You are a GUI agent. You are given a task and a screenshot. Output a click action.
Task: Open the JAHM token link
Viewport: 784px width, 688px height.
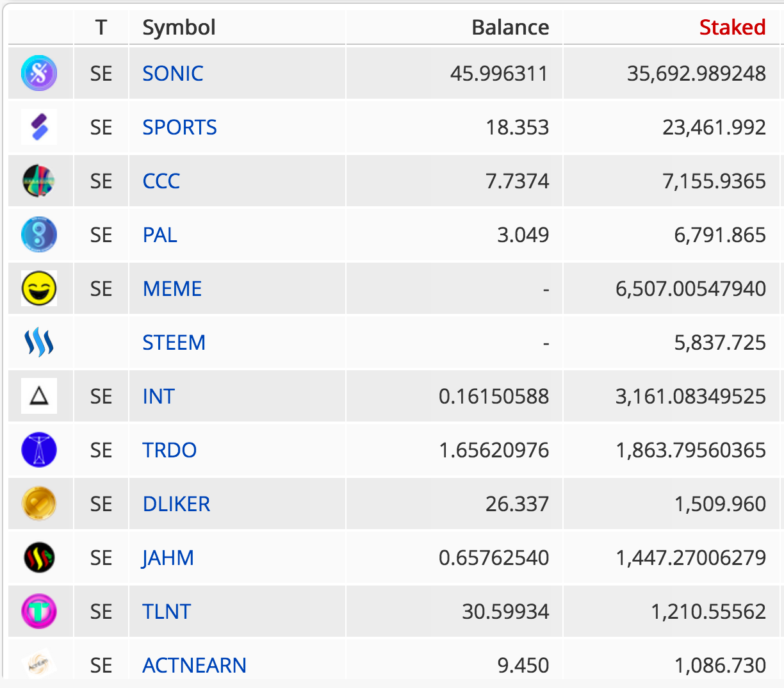point(168,558)
